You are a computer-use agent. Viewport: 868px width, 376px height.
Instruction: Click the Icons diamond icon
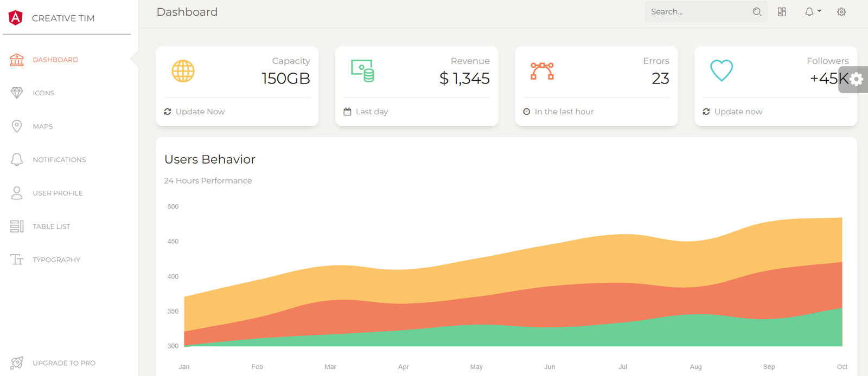point(17,93)
